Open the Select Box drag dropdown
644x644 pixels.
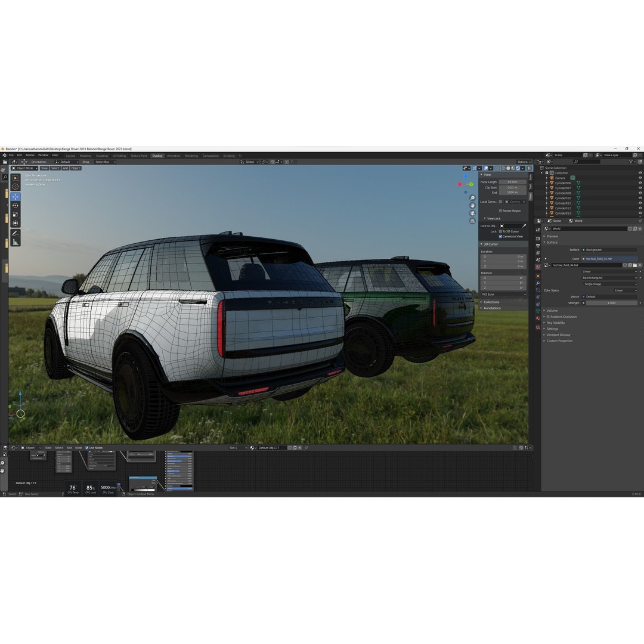click(x=105, y=162)
